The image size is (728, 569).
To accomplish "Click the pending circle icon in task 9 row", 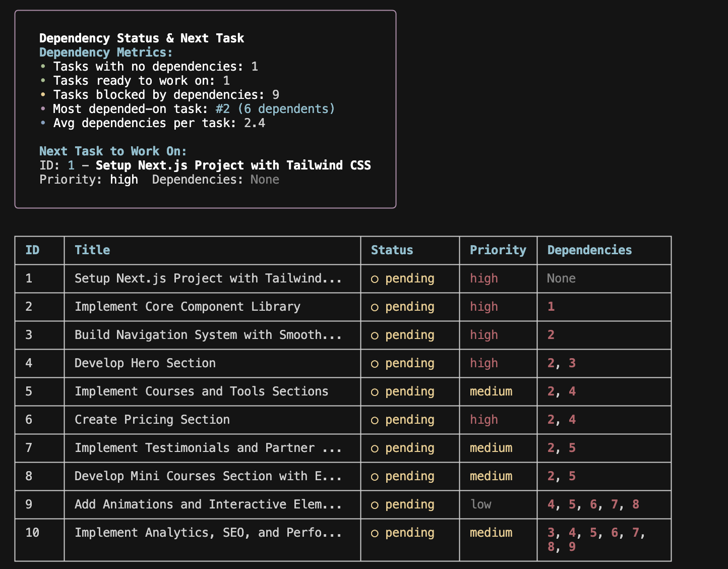I will tap(375, 505).
